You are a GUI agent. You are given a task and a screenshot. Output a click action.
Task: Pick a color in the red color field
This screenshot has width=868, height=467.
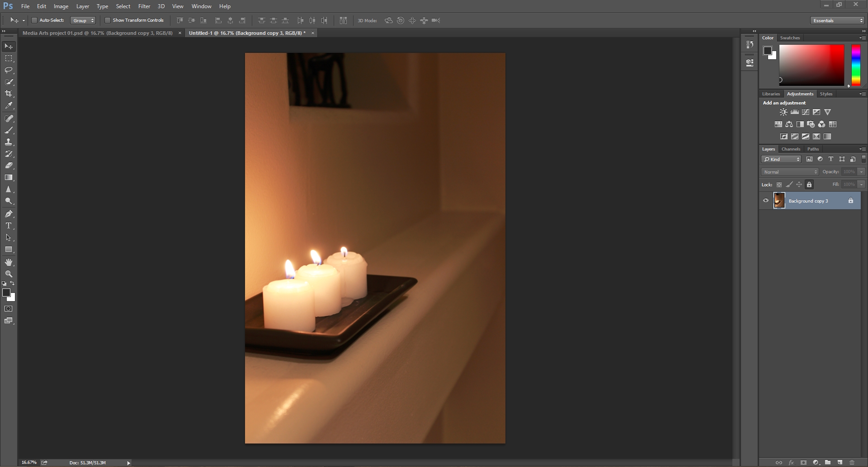[x=811, y=65]
